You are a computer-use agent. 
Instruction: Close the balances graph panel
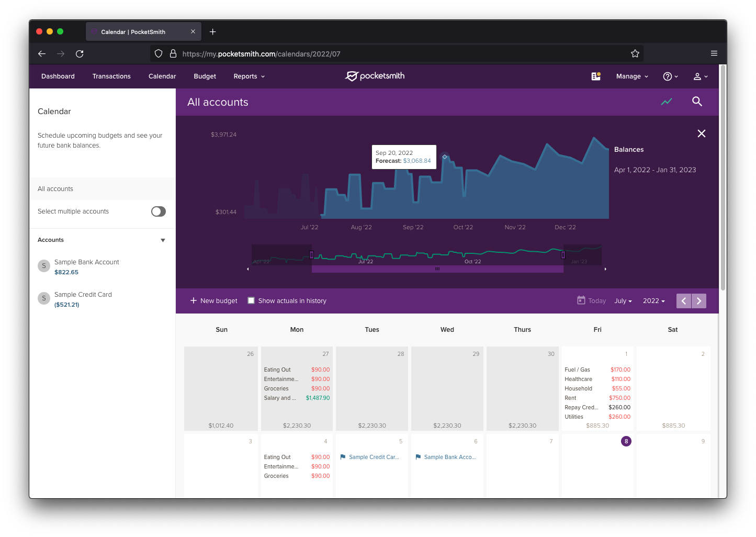[701, 133]
